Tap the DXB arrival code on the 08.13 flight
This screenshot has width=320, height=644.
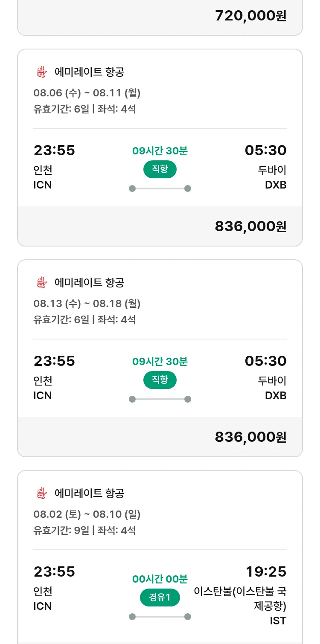pyautogui.click(x=276, y=395)
